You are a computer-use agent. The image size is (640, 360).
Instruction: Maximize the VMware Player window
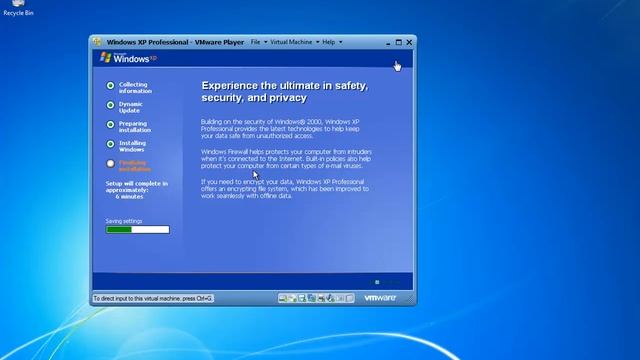pos(399,42)
